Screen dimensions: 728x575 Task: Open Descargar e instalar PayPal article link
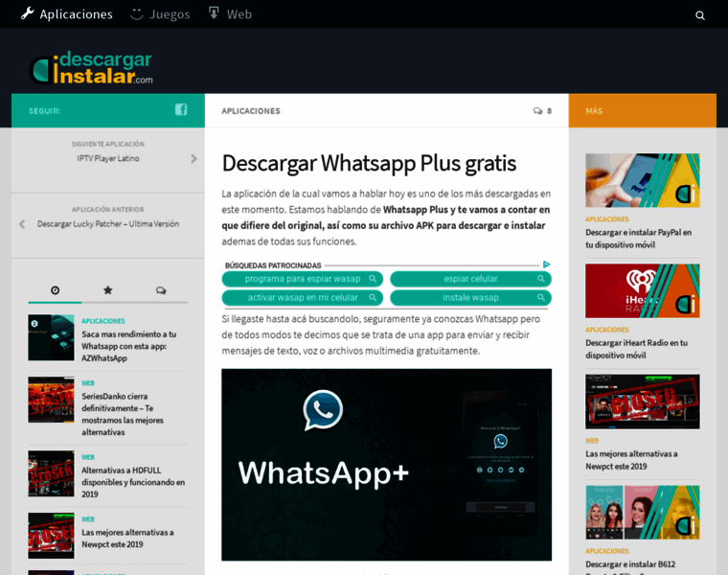tap(638, 239)
